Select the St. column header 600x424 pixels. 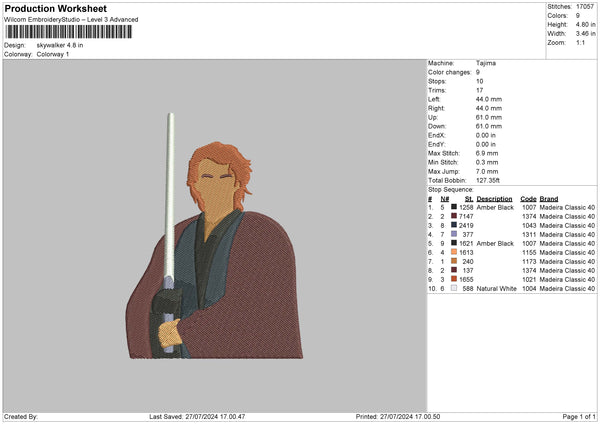tap(469, 199)
